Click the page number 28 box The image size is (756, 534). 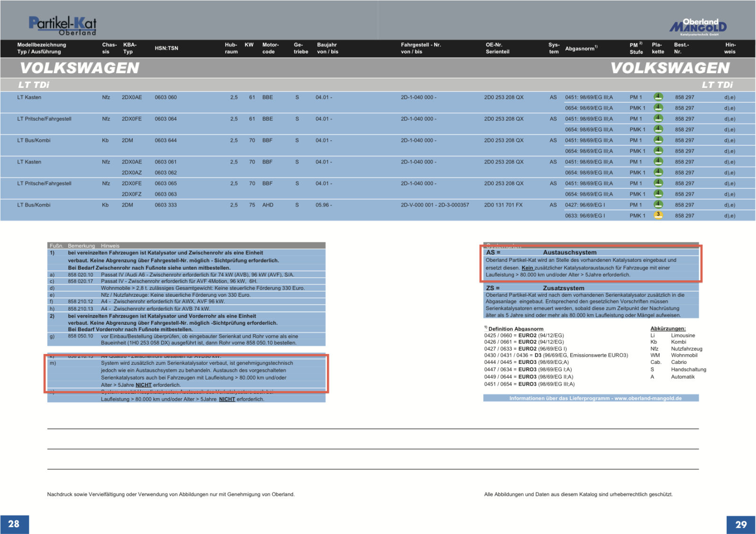[x=14, y=524]
